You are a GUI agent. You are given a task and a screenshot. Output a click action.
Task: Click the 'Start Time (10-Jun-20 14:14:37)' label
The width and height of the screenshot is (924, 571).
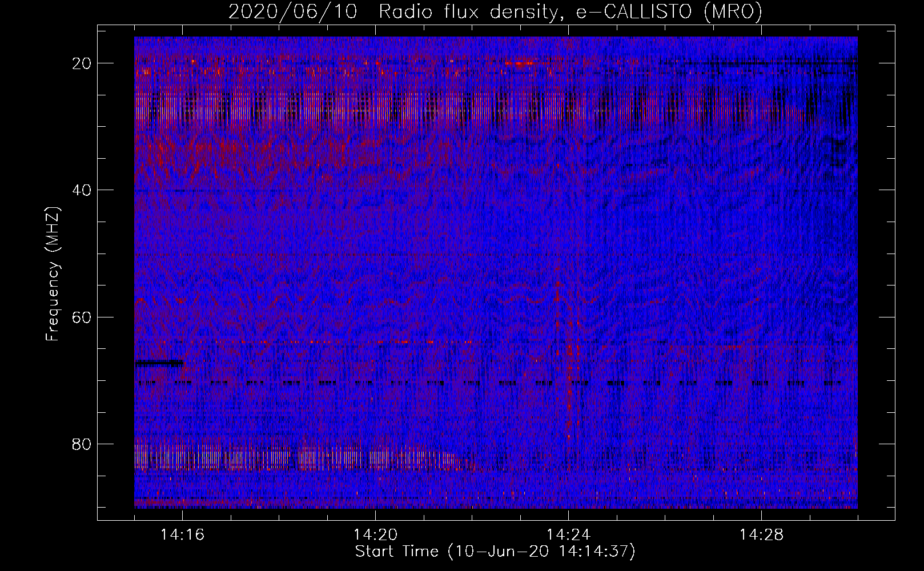[x=495, y=552]
